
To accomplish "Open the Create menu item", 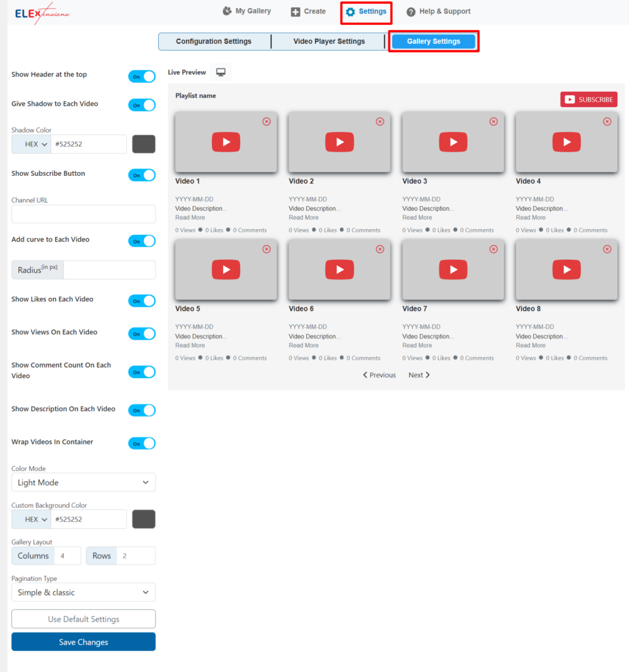I will pyautogui.click(x=308, y=12).
